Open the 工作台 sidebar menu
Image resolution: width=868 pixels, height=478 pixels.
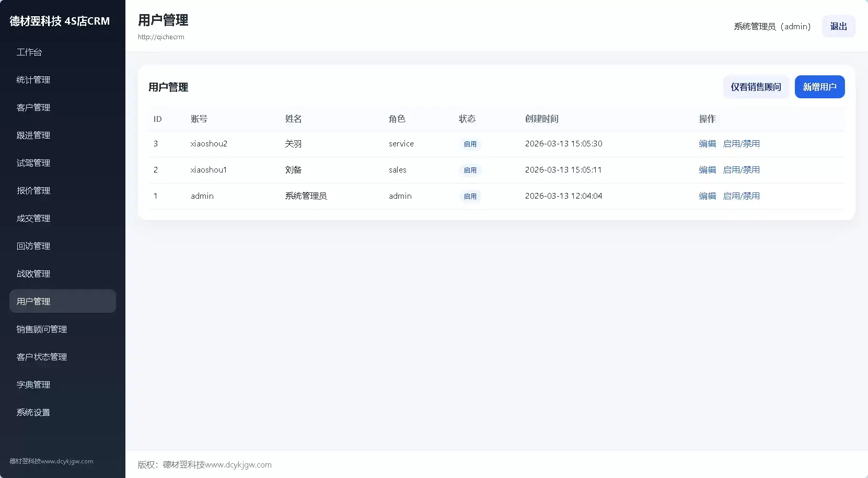coord(29,52)
